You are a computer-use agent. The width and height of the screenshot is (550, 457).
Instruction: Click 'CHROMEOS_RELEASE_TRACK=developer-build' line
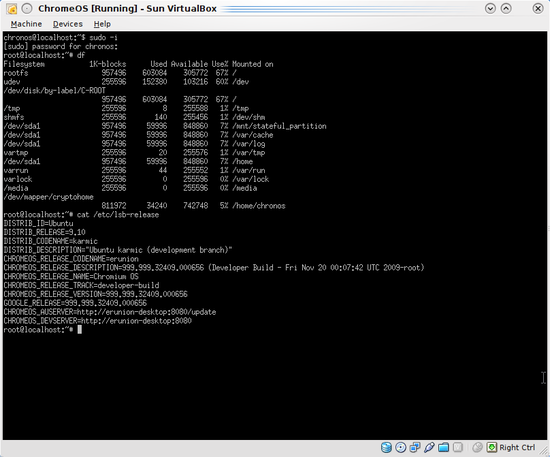(x=81, y=285)
